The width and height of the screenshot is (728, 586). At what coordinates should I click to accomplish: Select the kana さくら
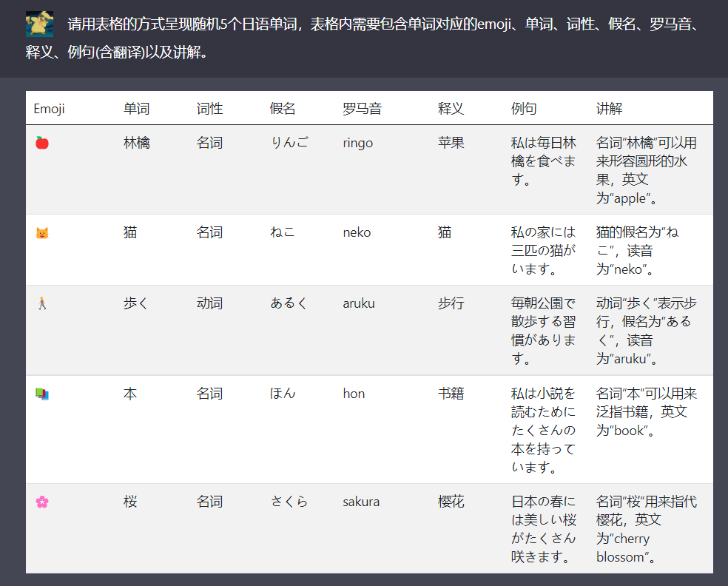pyautogui.click(x=289, y=502)
